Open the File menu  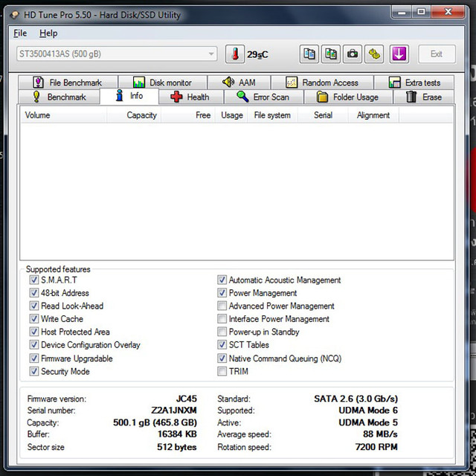pyautogui.click(x=20, y=33)
